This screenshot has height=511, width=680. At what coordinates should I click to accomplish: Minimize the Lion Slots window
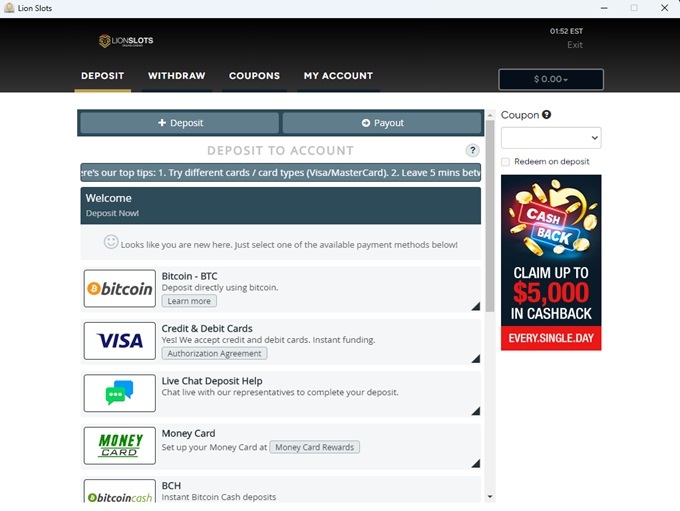[604, 8]
